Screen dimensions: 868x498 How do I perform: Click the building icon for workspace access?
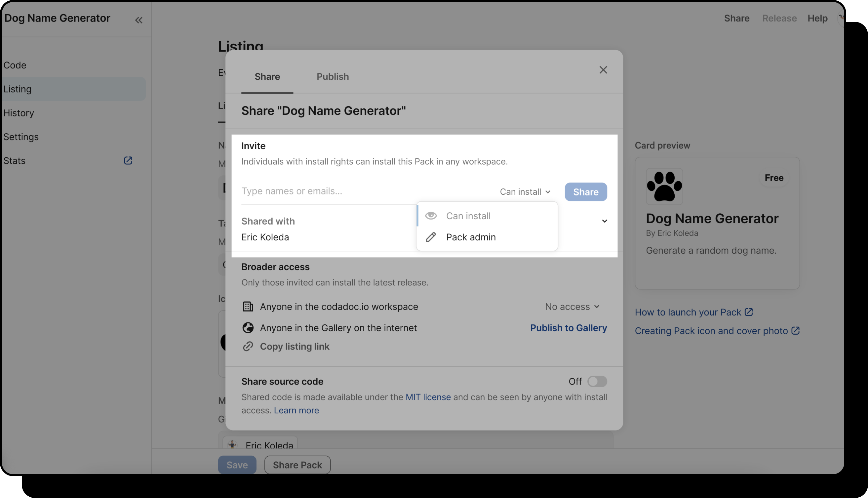[248, 307]
